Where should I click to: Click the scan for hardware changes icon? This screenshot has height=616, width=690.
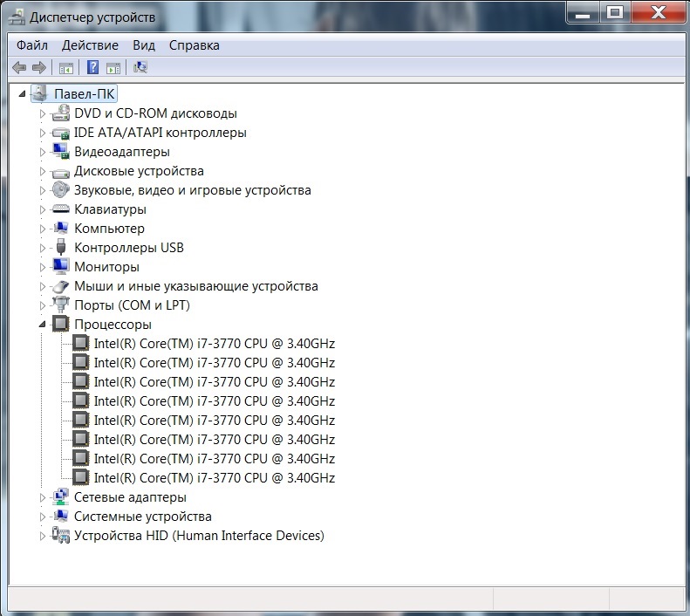(x=140, y=67)
